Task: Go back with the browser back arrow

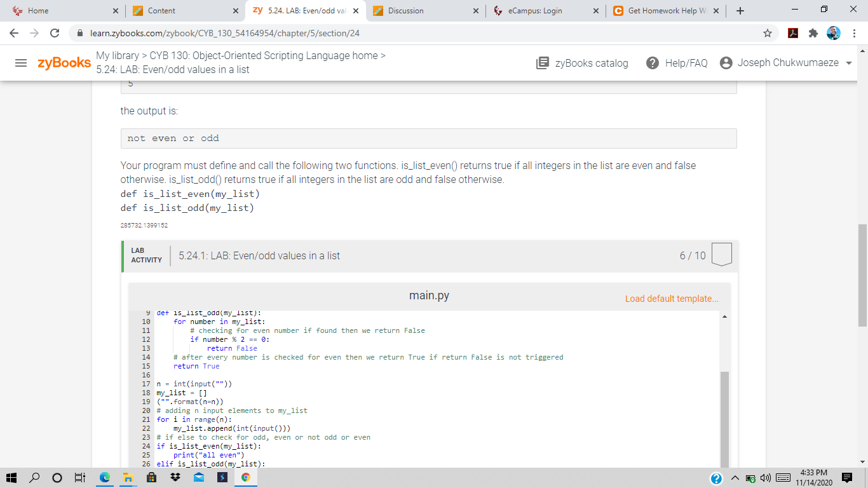Action: (x=14, y=33)
